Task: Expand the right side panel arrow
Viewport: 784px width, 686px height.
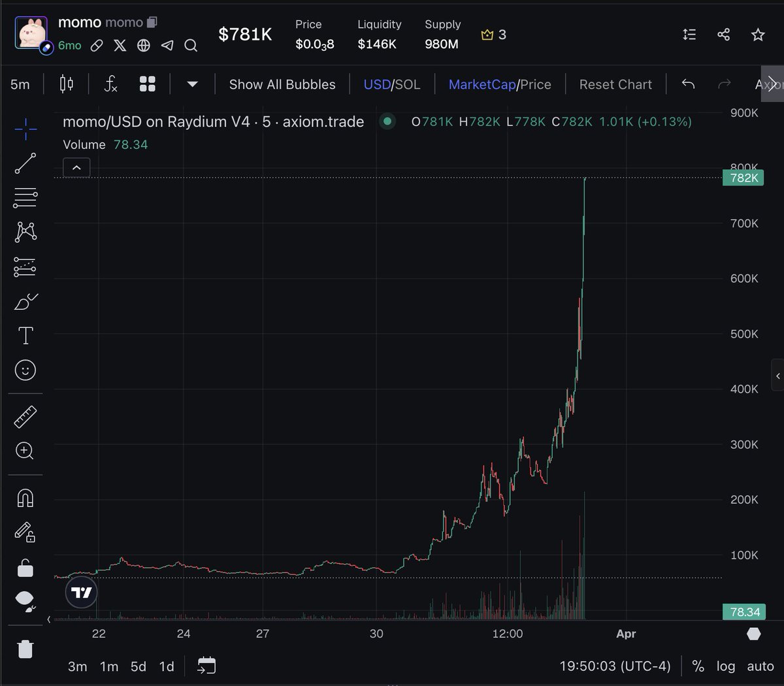Action: (777, 376)
